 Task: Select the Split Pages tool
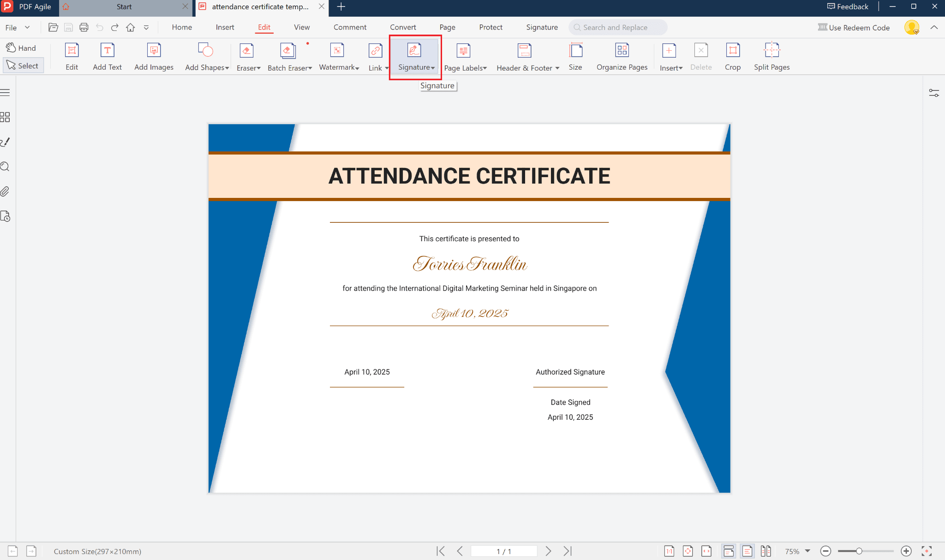tap(772, 57)
